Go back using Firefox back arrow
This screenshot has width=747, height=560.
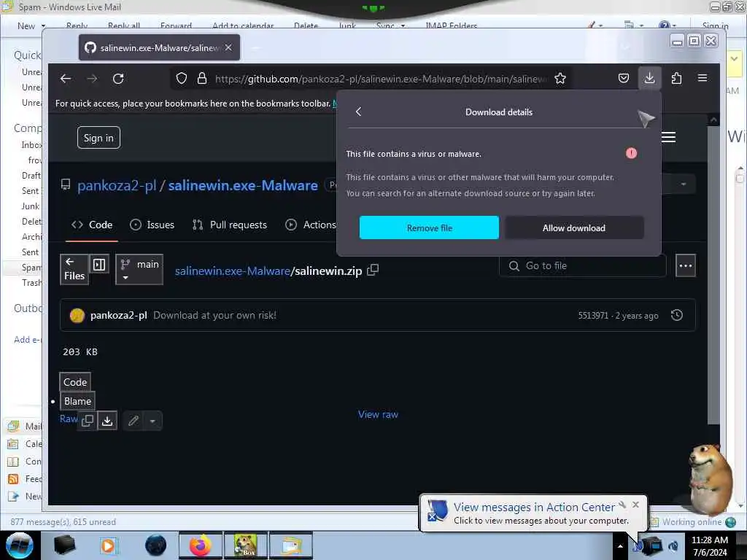[x=66, y=79]
